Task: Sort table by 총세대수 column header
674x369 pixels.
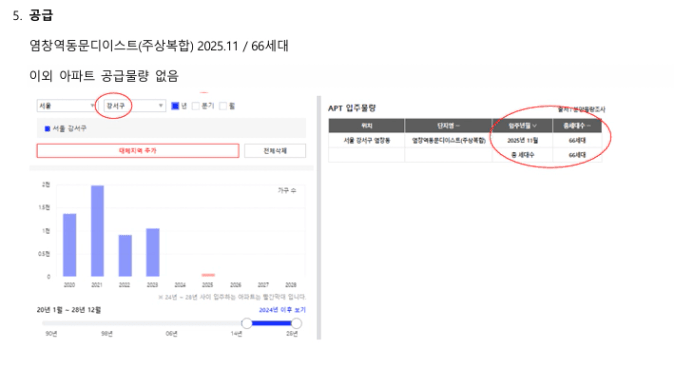Action: point(577,126)
